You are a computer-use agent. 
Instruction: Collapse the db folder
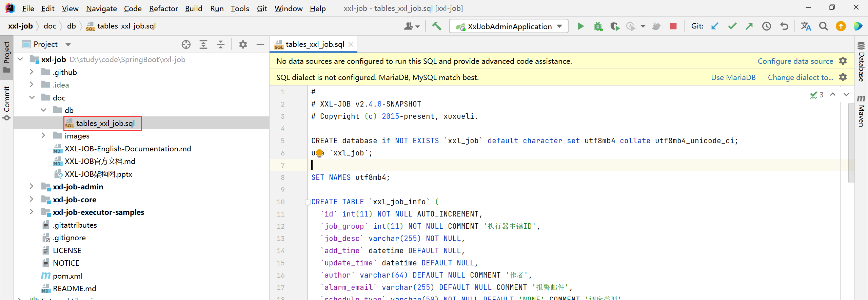(44, 110)
